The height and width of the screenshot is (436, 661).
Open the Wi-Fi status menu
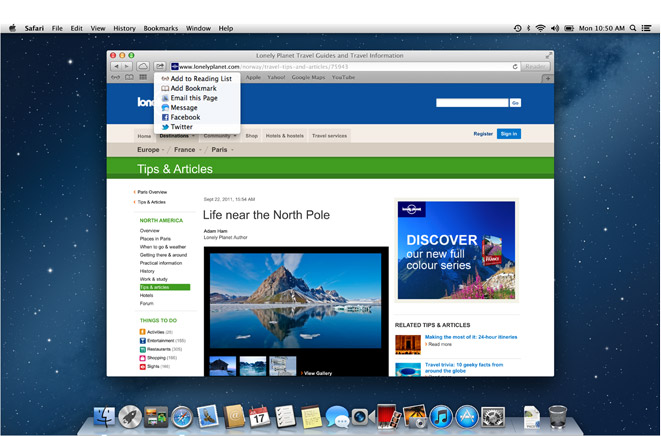click(x=540, y=28)
